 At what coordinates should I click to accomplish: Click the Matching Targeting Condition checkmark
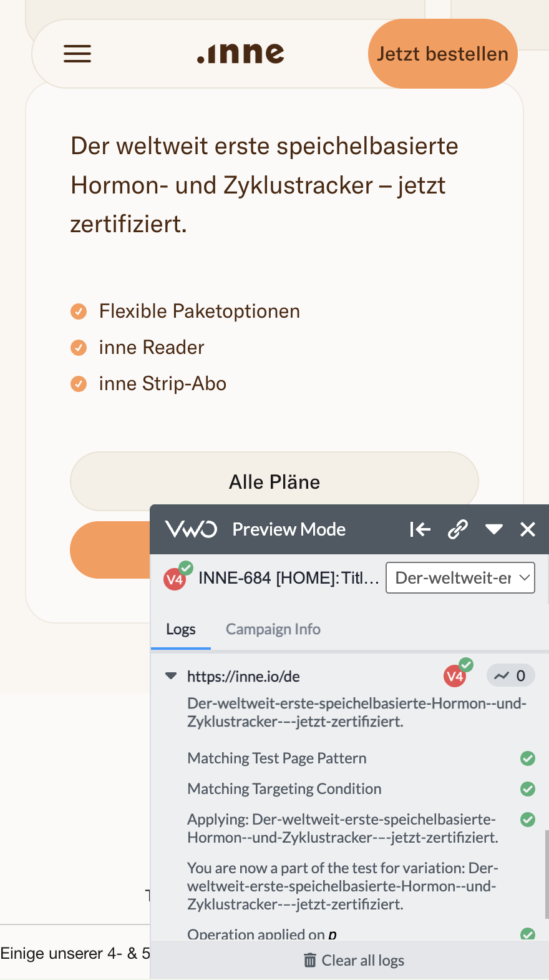528,789
